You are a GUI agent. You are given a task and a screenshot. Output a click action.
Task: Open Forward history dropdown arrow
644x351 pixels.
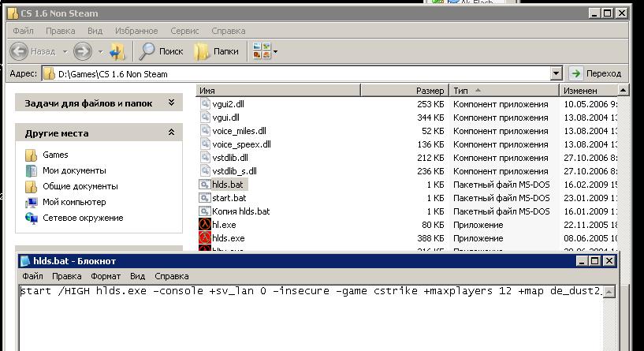pyautogui.click(x=101, y=52)
